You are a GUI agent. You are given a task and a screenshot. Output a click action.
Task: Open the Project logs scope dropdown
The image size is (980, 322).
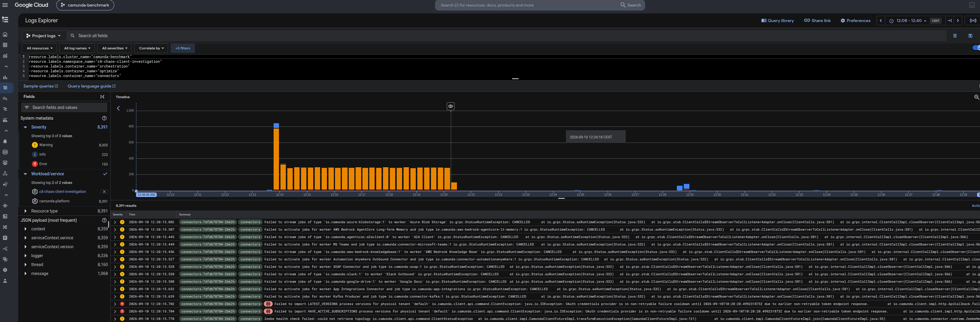pos(44,36)
